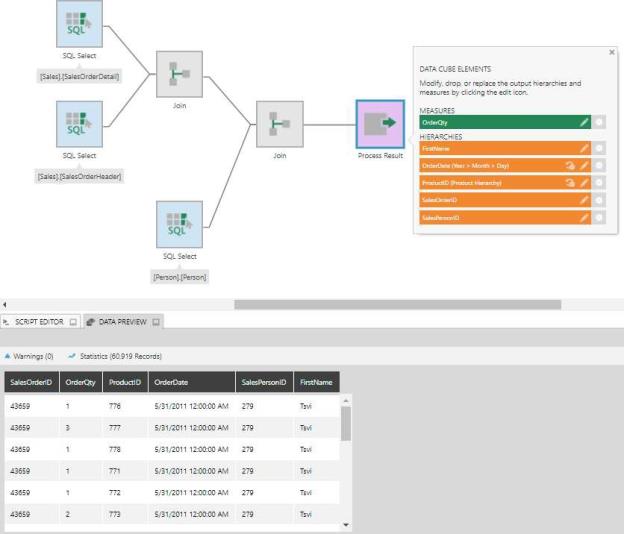
Task: Expand the Warnings section
Action: [29, 355]
